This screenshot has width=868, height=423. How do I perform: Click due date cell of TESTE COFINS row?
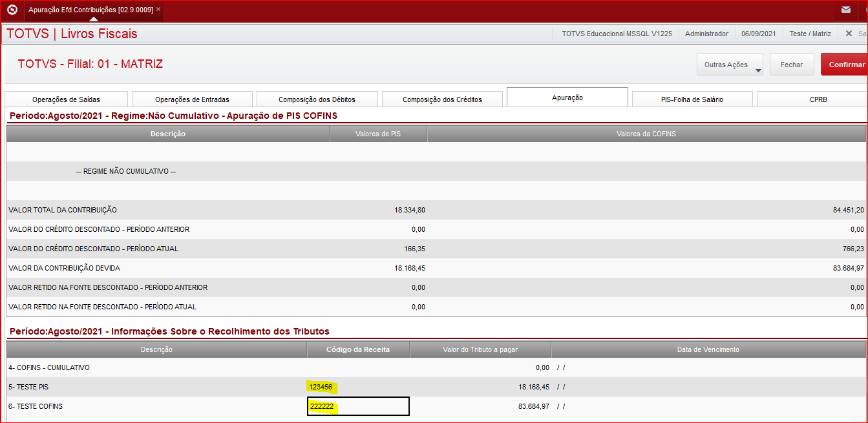click(x=708, y=406)
